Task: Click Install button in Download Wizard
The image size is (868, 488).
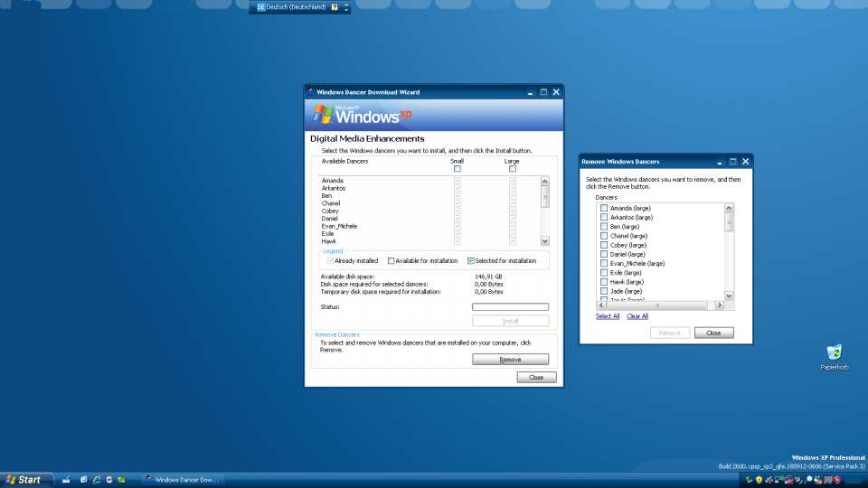Action: [510, 321]
